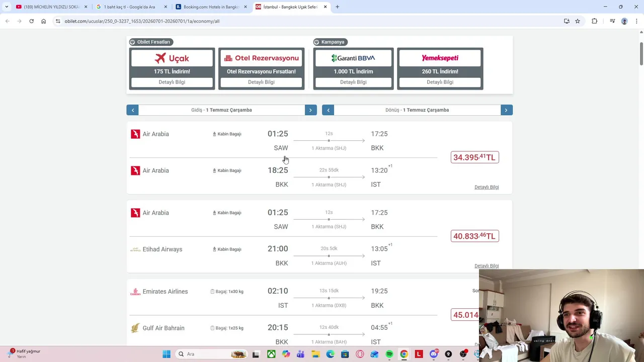This screenshot has height=362, width=644.
Task: Go to next departure date
Action: 310,110
